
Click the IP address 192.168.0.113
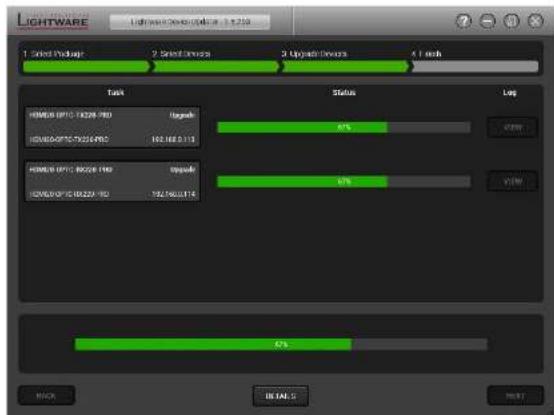173,140
